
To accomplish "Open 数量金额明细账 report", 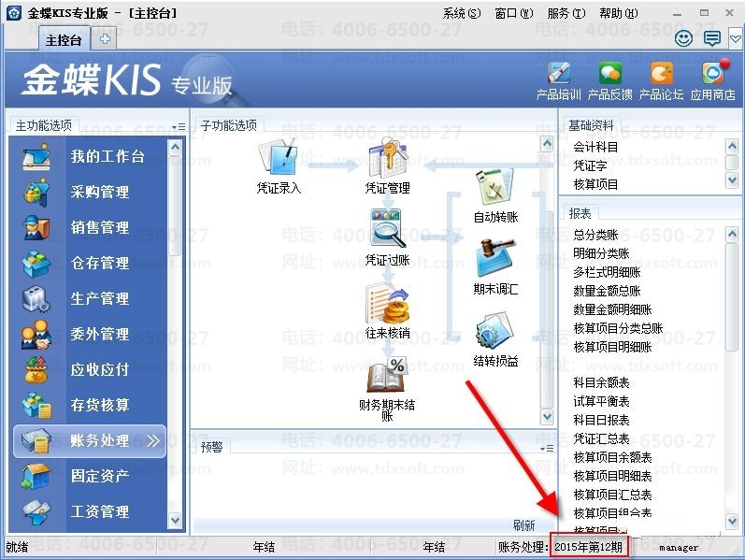I will (612, 309).
